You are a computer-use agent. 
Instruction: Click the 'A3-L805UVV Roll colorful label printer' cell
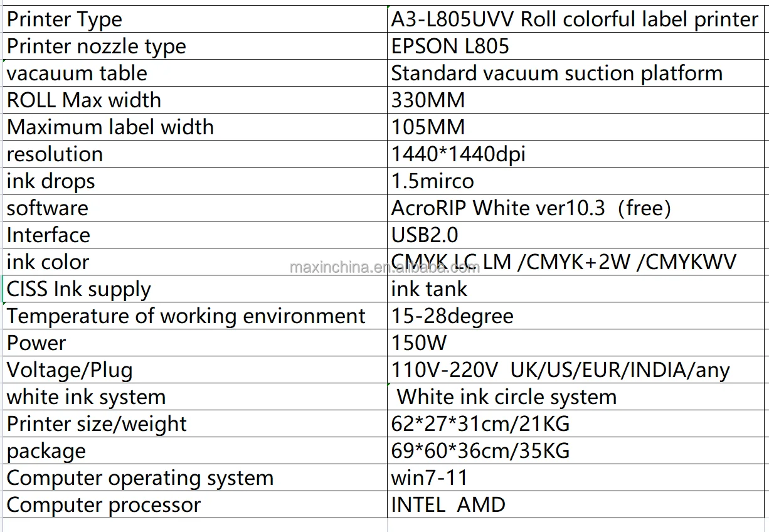(x=575, y=19)
